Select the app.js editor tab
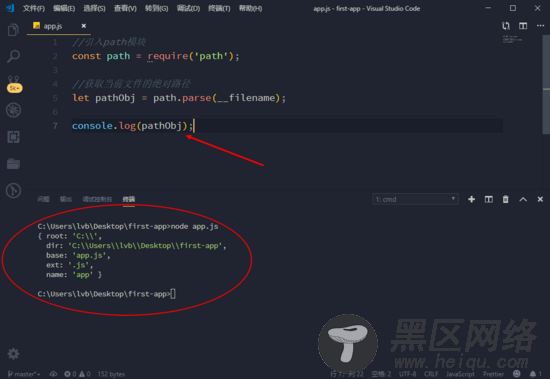 pyautogui.click(x=59, y=26)
